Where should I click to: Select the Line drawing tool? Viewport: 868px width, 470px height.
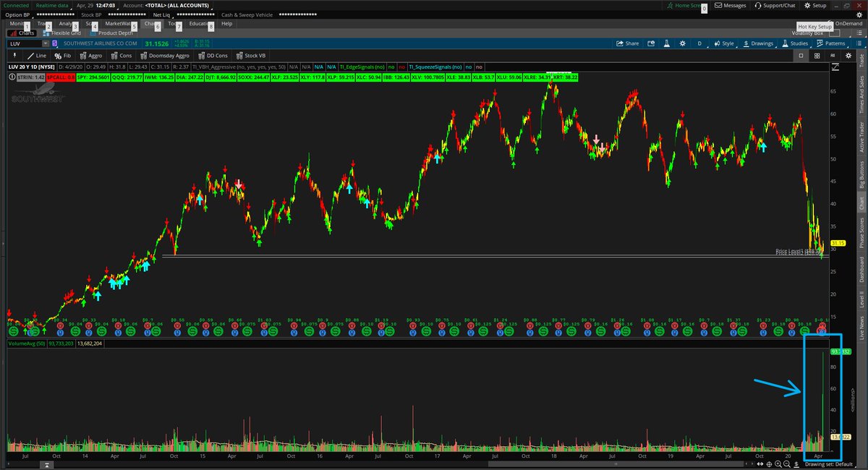pos(37,56)
